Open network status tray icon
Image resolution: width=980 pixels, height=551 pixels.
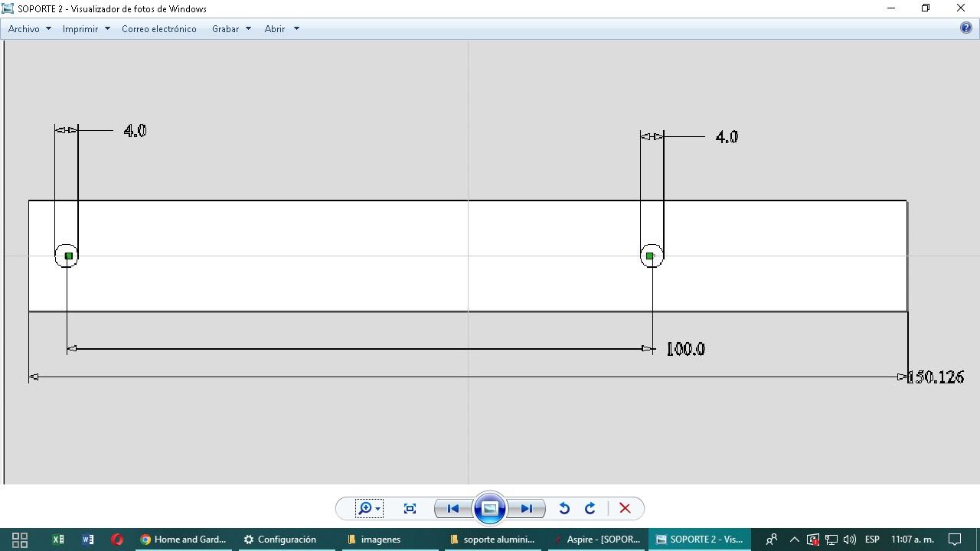coord(831,540)
